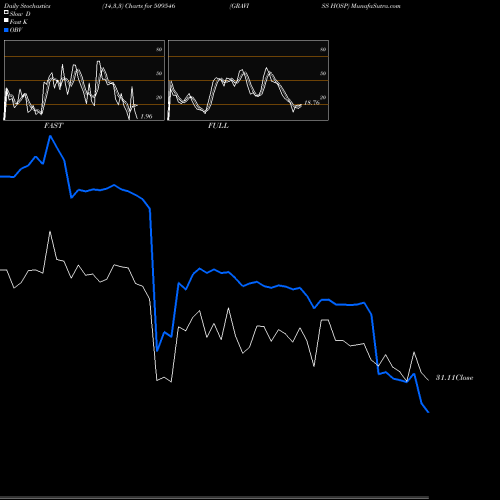
Task: Click the highest peak of blue OBV line
Action: pyautogui.click(x=50, y=136)
